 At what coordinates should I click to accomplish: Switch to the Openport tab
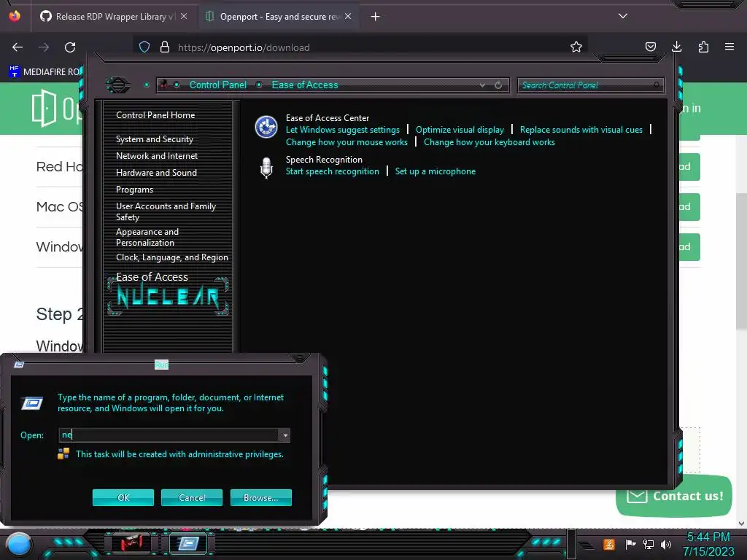279,17
